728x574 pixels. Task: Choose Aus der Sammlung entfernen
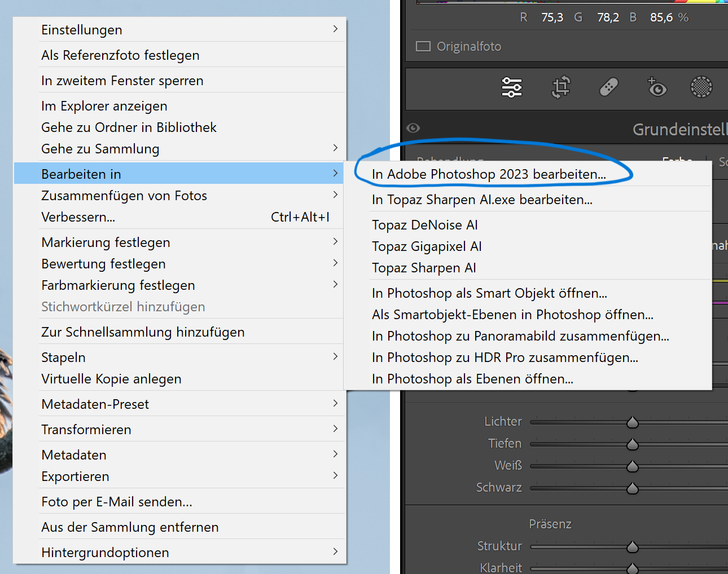point(179,527)
